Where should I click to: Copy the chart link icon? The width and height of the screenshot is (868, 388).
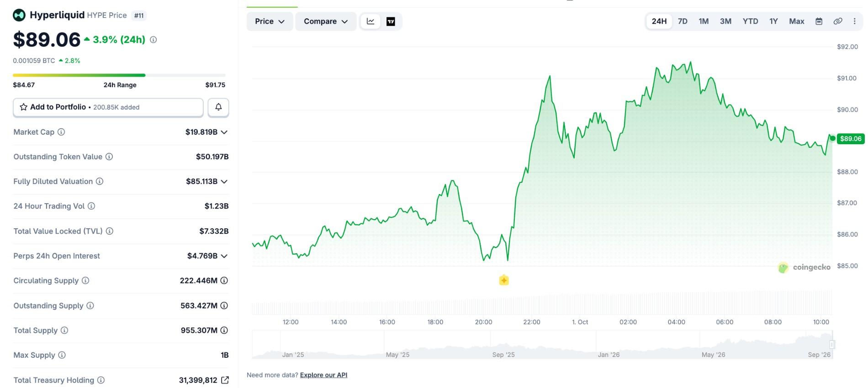pyautogui.click(x=838, y=21)
